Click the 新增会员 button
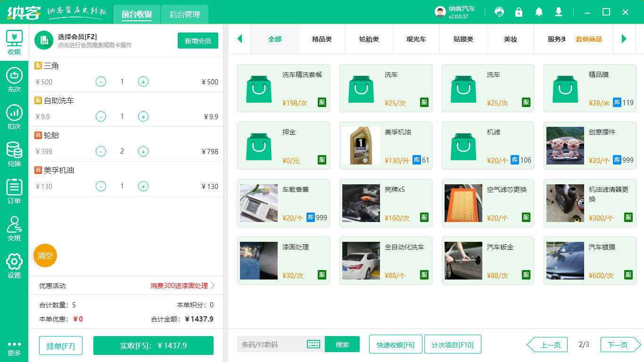Image resolution: width=644 pixels, height=362 pixels. pyautogui.click(x=198, y=41)
